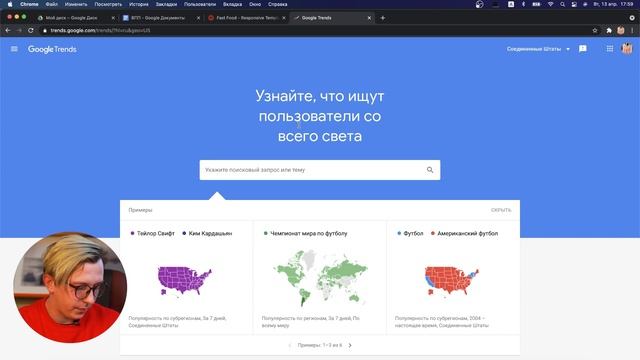This screenshot has height=360, width=640.
Task: Open the Chrome application menu
Action: coord(29,4)
